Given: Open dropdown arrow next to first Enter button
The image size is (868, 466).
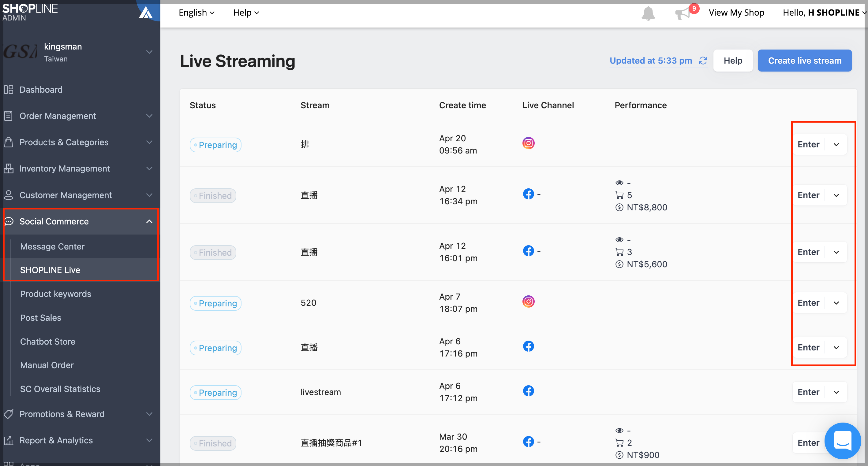Looking at the screenshot, I should (x=836, y=144).
